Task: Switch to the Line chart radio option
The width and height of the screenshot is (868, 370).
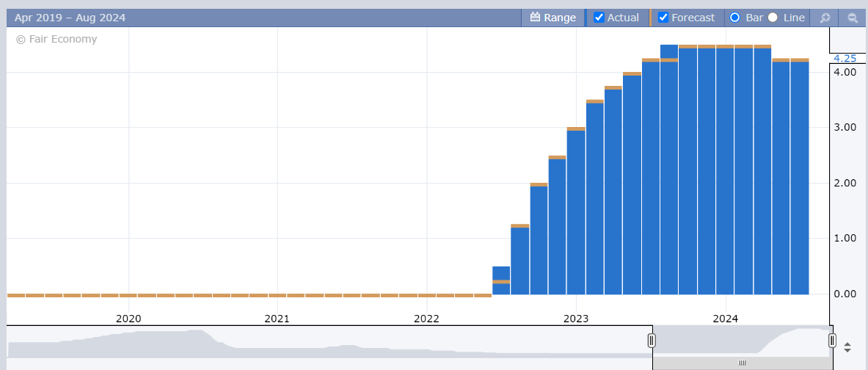Action: point(773,18)
